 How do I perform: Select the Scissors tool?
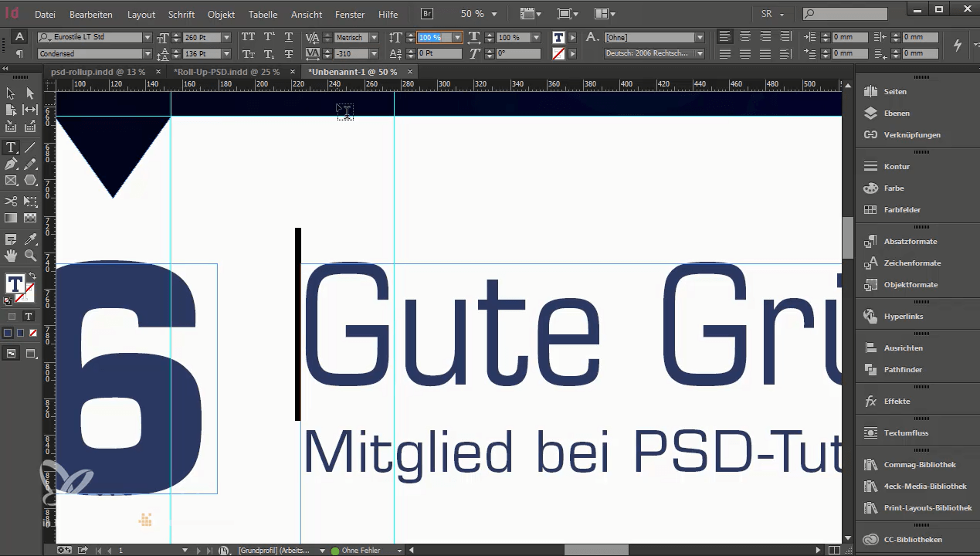[x=11, y=202]
